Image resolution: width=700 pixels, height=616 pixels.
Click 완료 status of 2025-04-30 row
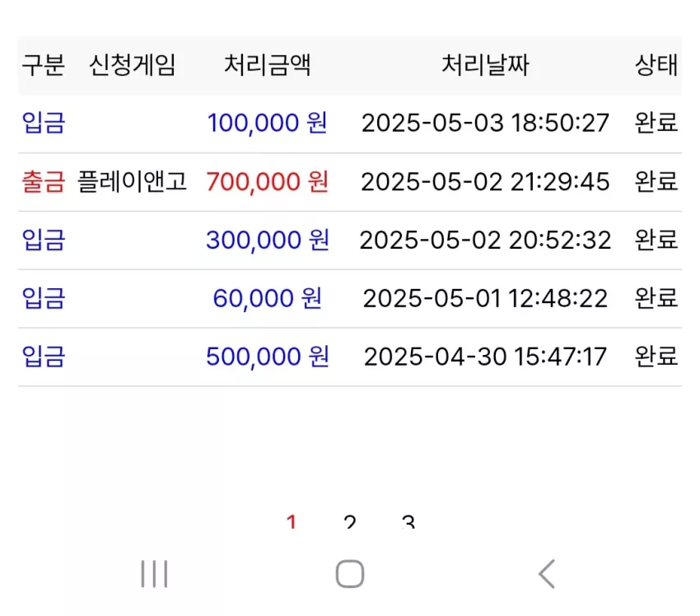(656, 357)
